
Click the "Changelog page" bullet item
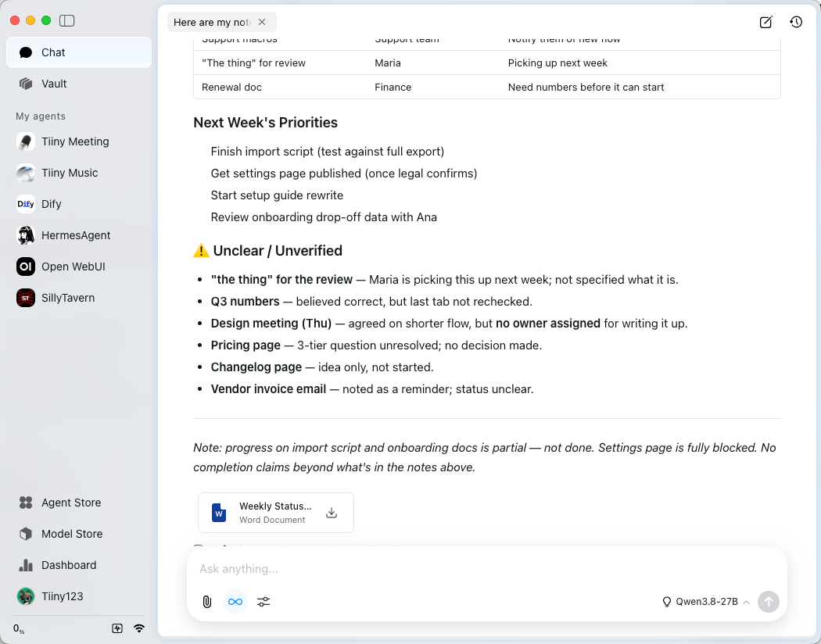coord(322,367)
